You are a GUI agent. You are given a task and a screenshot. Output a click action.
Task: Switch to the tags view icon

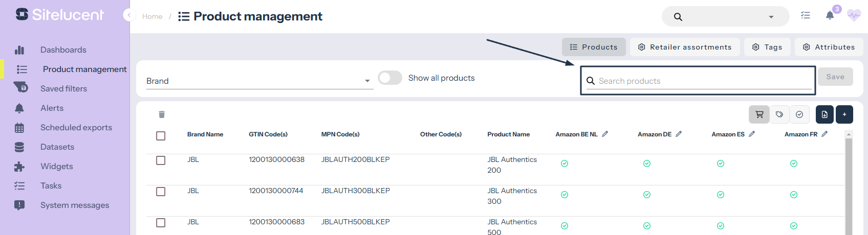click(779, 114)
